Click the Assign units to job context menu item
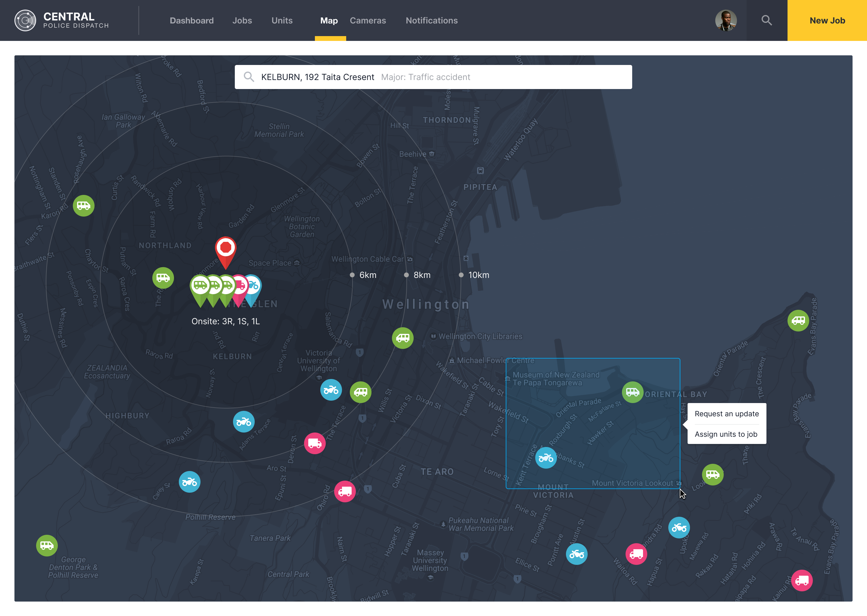The image size is (867, 616). pos(726,434)
